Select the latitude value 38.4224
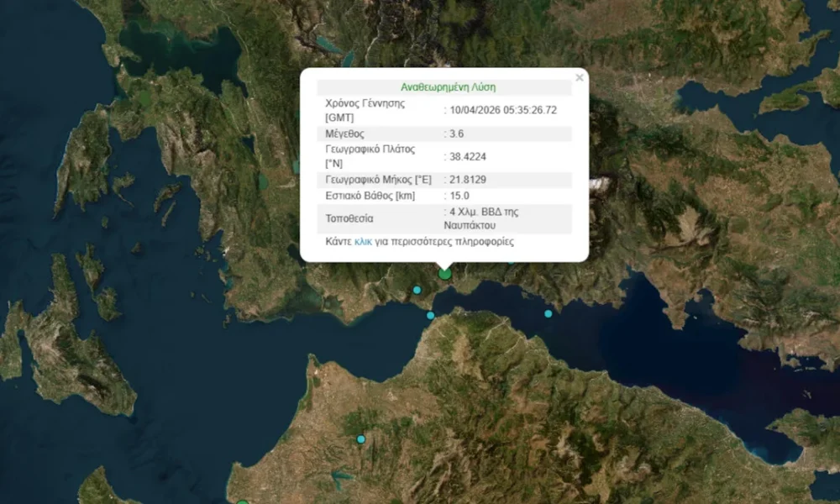 coord(467,156)
